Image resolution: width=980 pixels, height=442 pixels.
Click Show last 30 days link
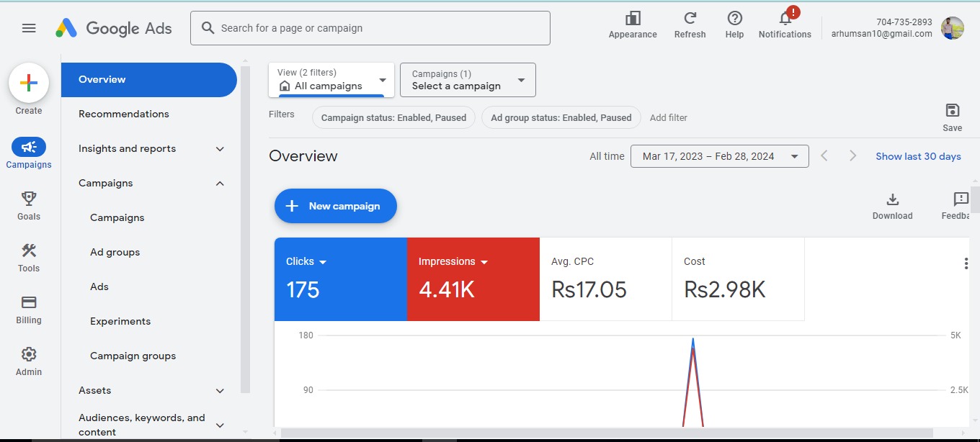point(918,156)
